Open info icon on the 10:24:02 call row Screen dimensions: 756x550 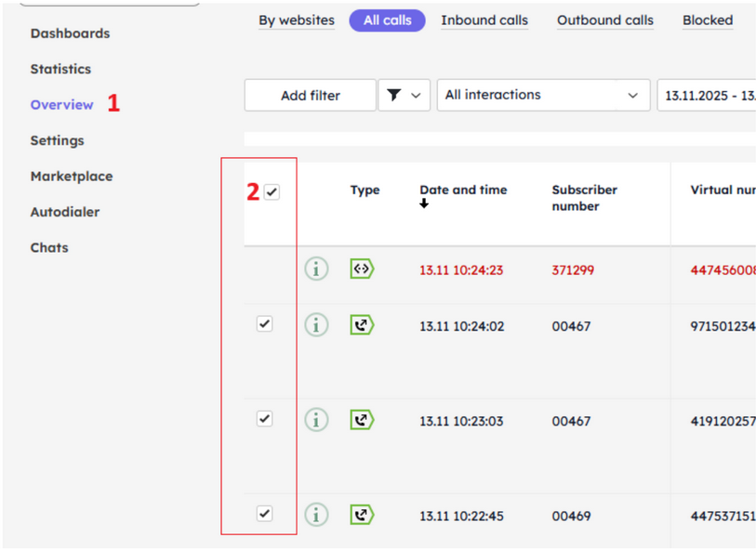pyautogui.click(x=317, y=325)
